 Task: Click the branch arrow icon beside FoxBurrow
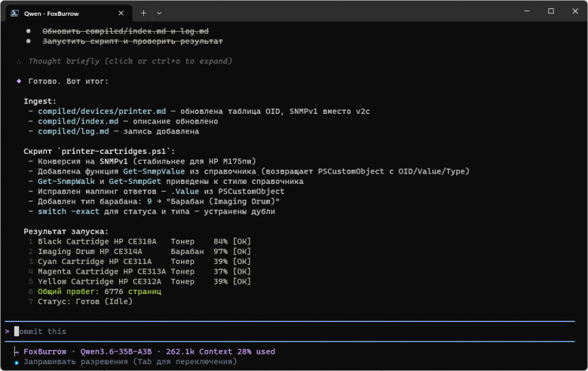(x=16, y=352)
